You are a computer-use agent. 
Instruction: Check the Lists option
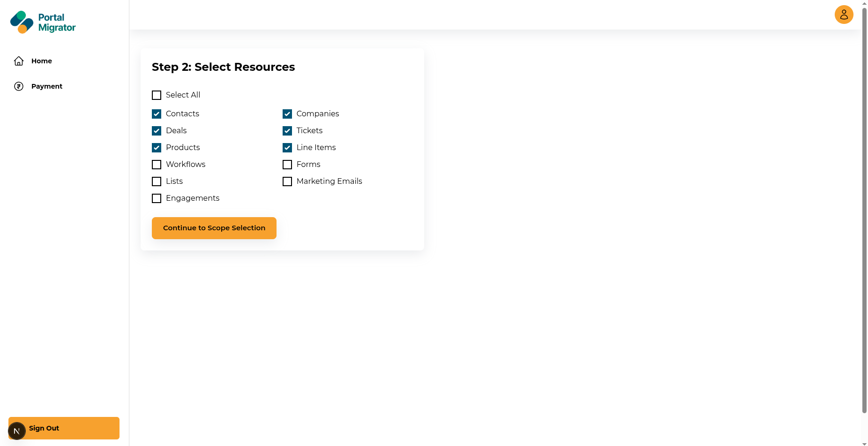pyautogui.click(x=157, y=181)
